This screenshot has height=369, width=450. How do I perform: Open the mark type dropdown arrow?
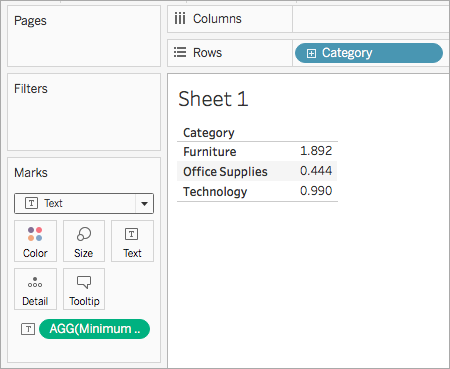click(144, 203)
